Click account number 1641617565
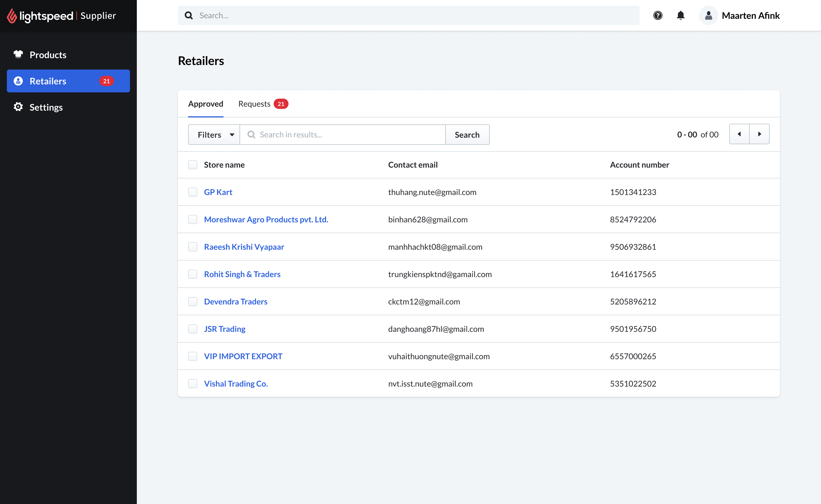821x504 pixels. 633,274
